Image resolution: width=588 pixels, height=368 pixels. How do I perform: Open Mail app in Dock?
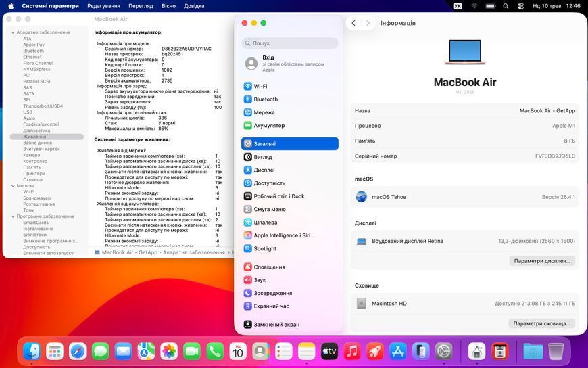point(124,352)
